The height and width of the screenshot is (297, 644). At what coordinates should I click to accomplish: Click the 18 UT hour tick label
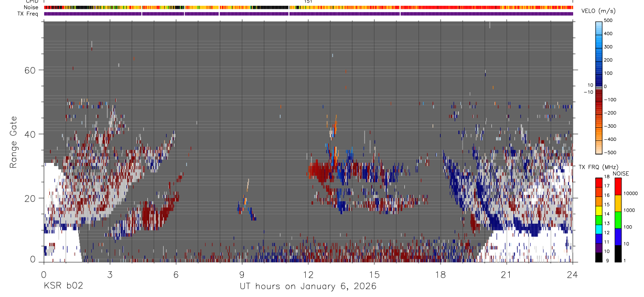(441, 274)
